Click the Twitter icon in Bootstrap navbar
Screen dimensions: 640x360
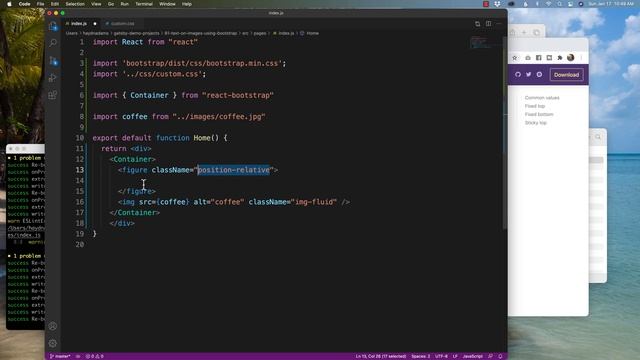pos(529,75)
